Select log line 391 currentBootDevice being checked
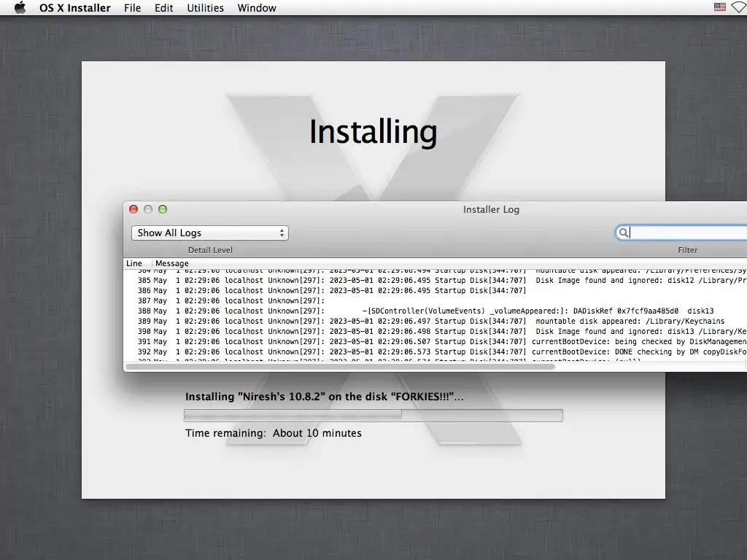Screen dimensions: 747x560 tap(435, 342)
